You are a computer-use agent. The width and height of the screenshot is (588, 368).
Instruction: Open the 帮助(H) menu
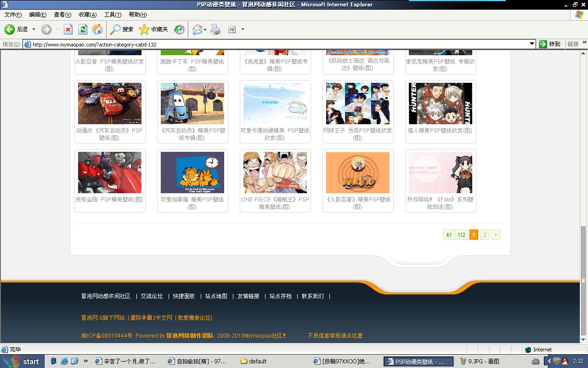[138, 15]
